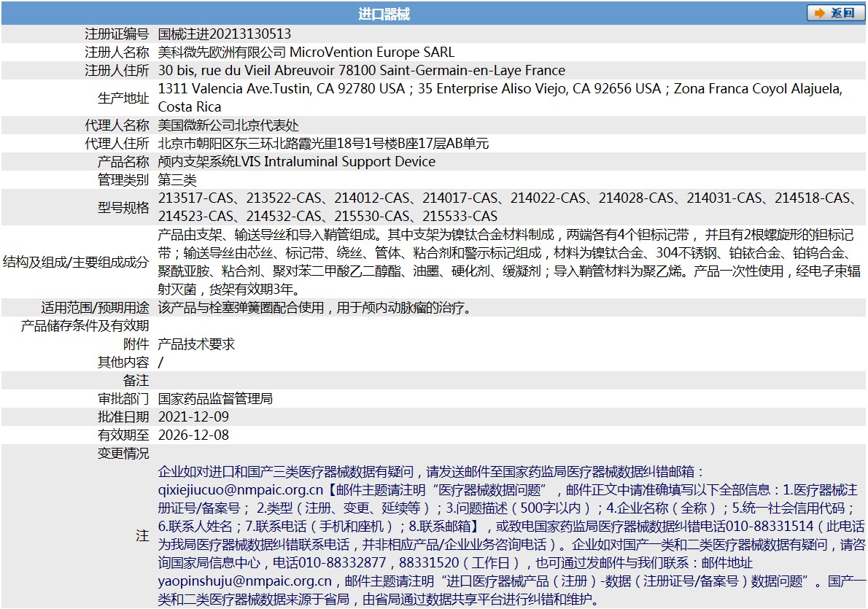Click the 结构及组成/主要组成成分 label
Screen dimensions: 868x609
76,262
